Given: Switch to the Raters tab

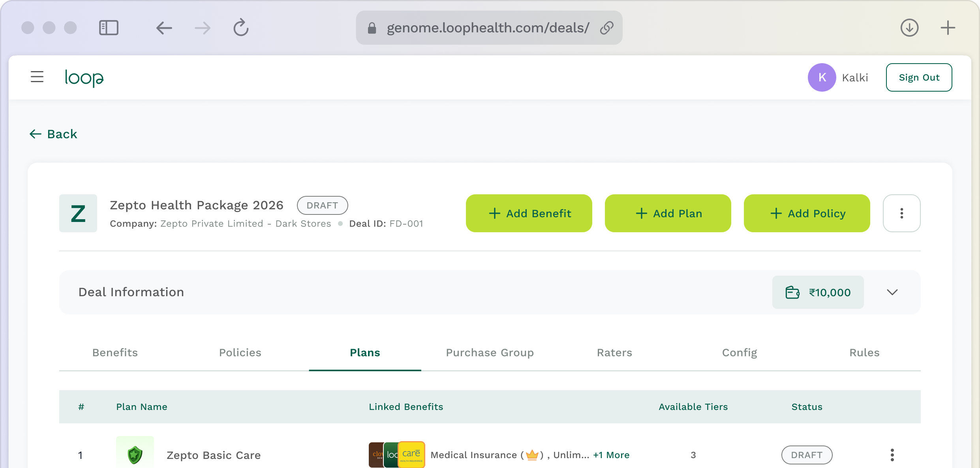Looking at the screenshot, I should tap(614, 352).
